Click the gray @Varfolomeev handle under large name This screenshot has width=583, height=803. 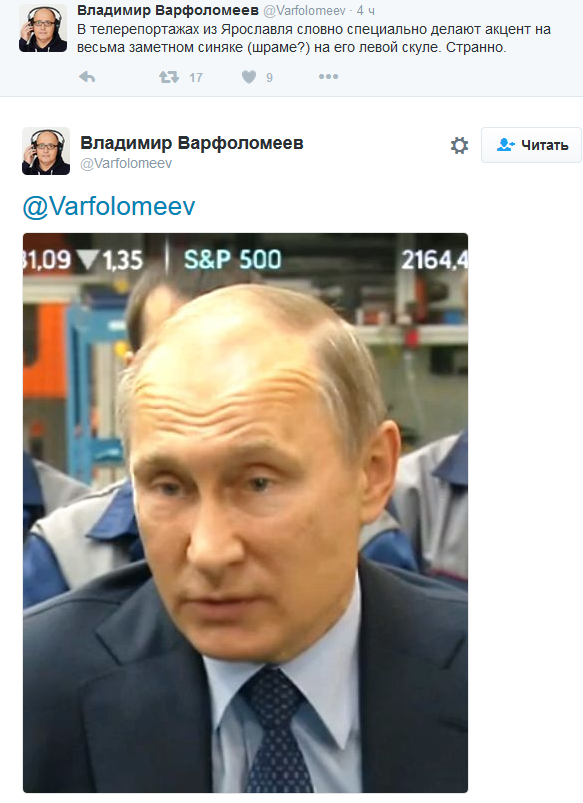pos(126,163)
